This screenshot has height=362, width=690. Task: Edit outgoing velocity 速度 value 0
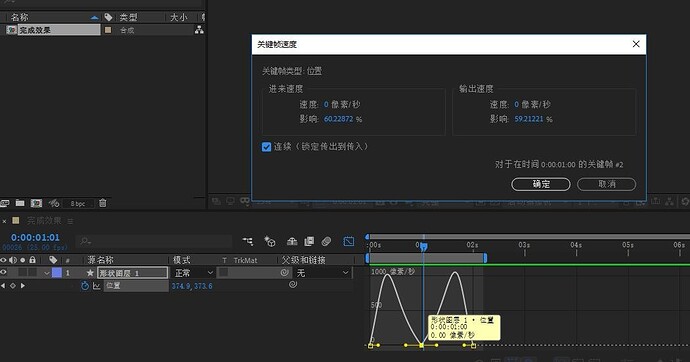coord(517,105)
